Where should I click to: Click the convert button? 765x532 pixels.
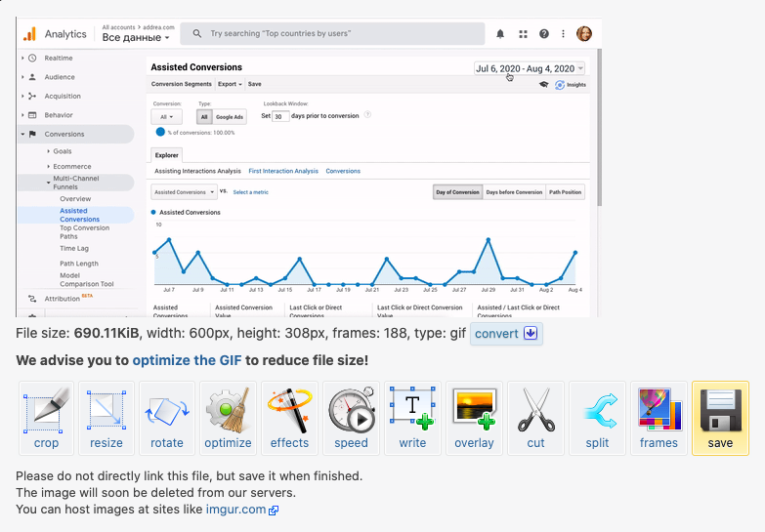506,334
